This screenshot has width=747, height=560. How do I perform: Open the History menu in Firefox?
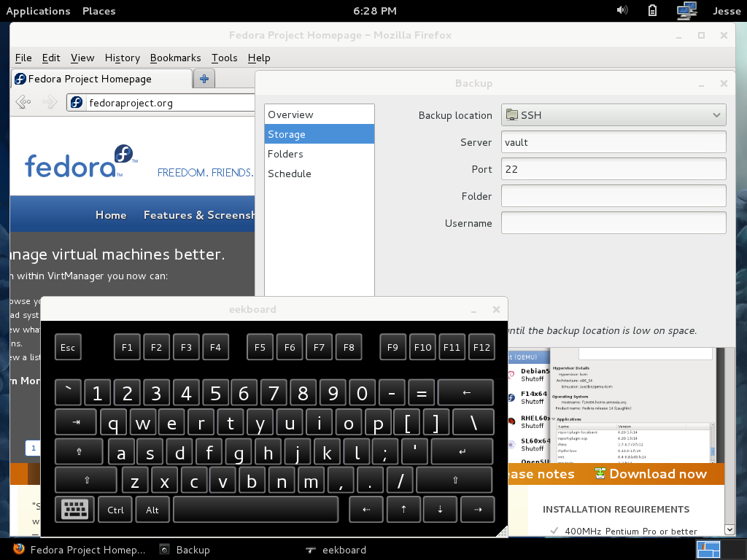click(123, 58)
